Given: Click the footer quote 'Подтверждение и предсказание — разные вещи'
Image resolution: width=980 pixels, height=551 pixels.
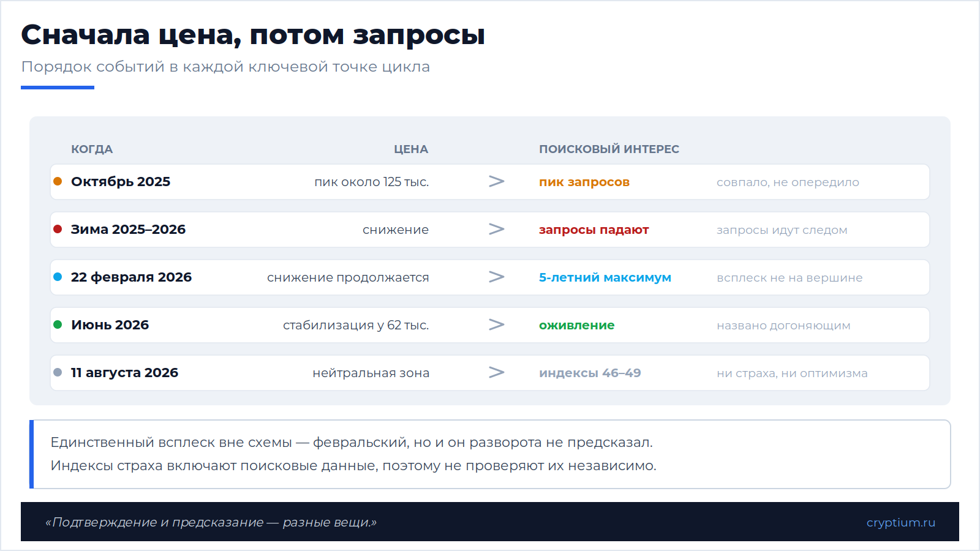Looking at the screenshot, I should click(x=211, y=522).
